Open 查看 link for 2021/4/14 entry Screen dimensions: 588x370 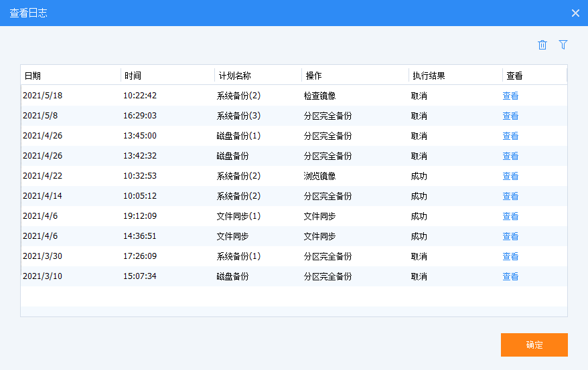click(510, 196)
